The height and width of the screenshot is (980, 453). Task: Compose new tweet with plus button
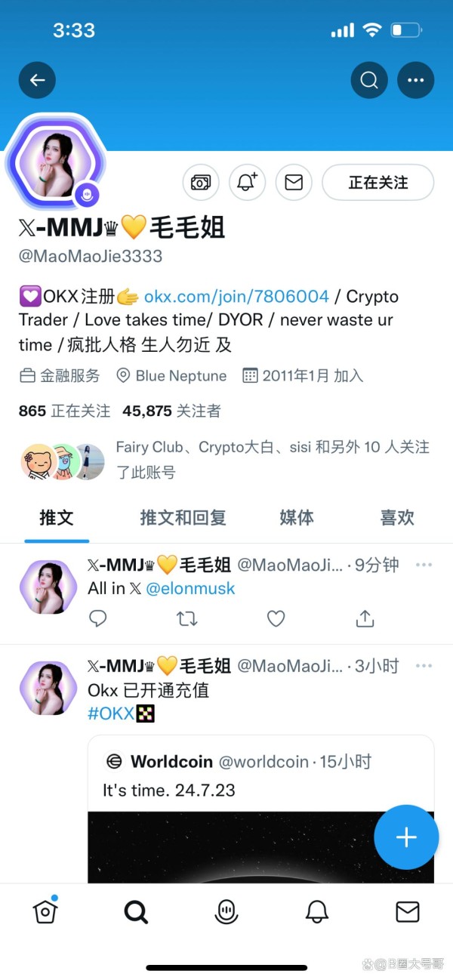[x=406, y=837]
